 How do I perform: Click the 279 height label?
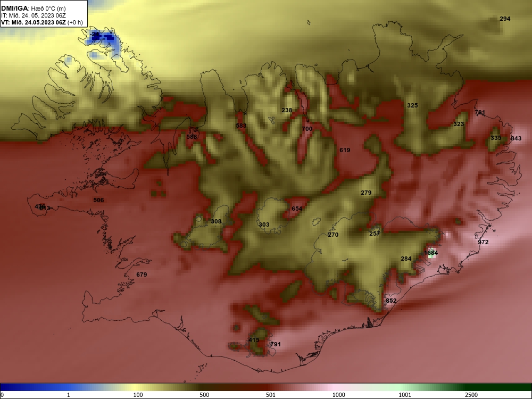click(x=366, y=193)
